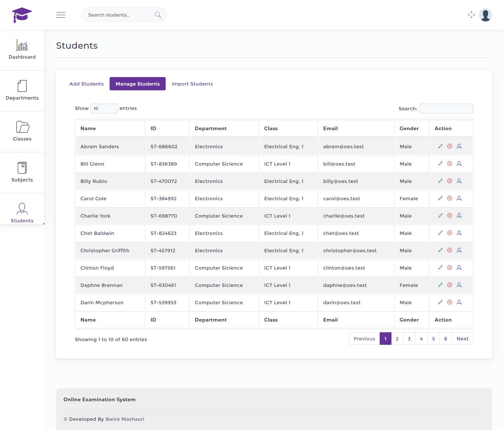The height and width of the screenshot is (430, 504).
Task: Open the user profile avatar
Action: click(x=485, y=15)
